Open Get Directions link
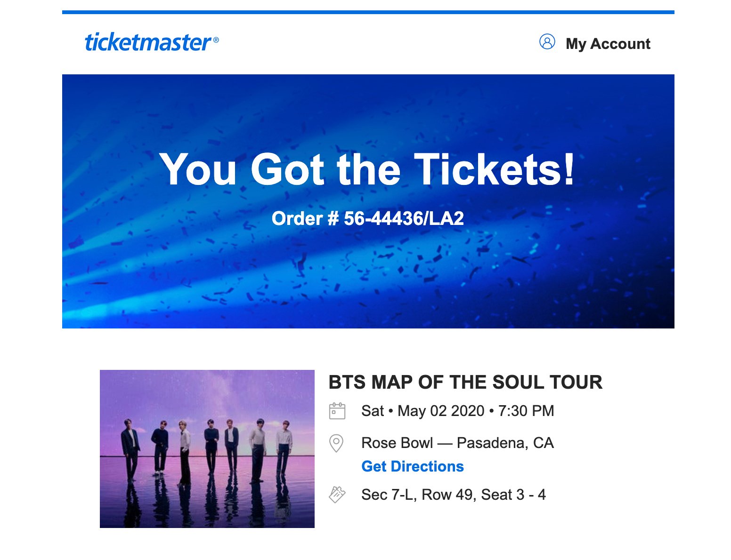Viewport: 731px width, 560px height. tap(412, 466)
